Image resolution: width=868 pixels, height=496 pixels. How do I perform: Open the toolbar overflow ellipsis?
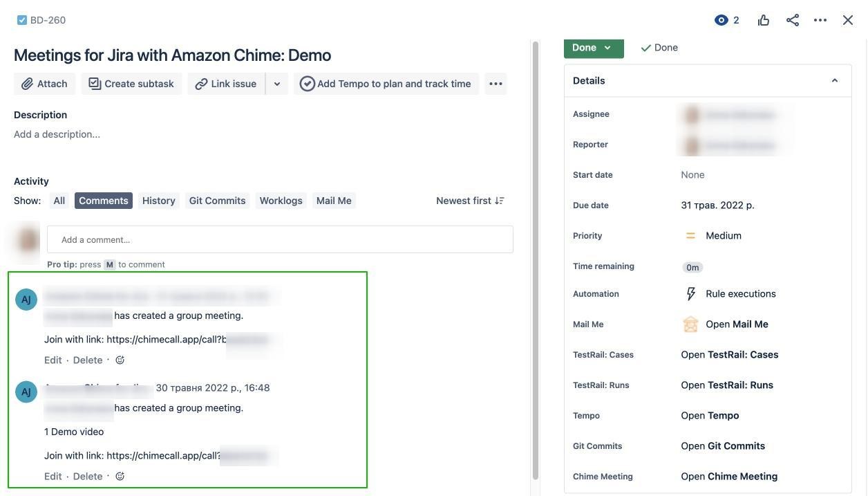click(x=496, y=84)
